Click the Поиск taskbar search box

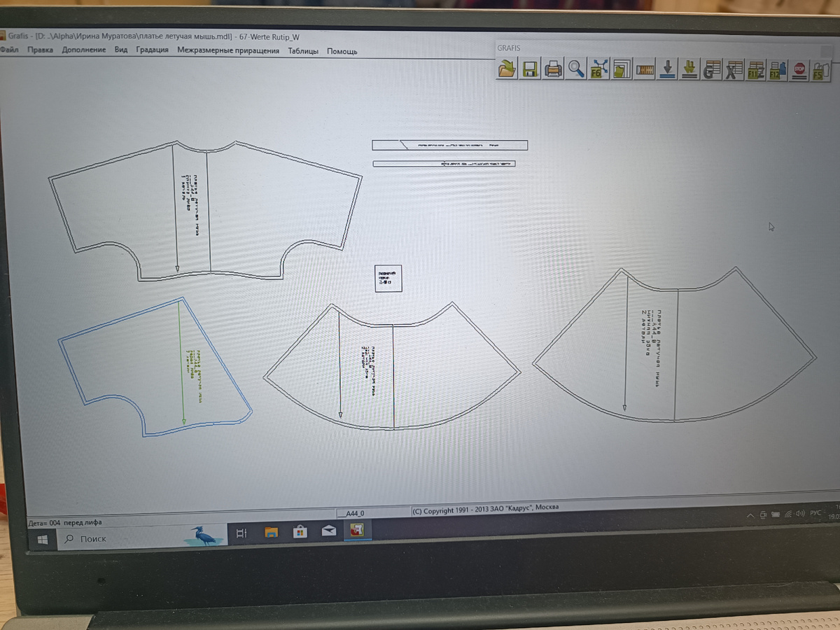coord(142,538)
